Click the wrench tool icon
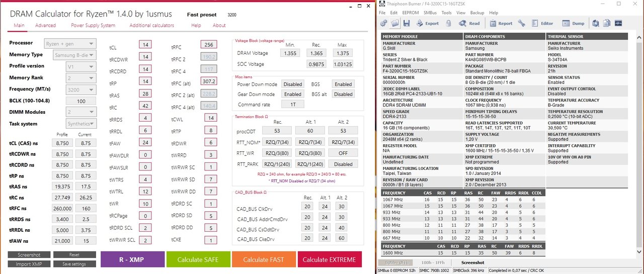The width and height of the screenshot is (644, 274). coord(521,23)
